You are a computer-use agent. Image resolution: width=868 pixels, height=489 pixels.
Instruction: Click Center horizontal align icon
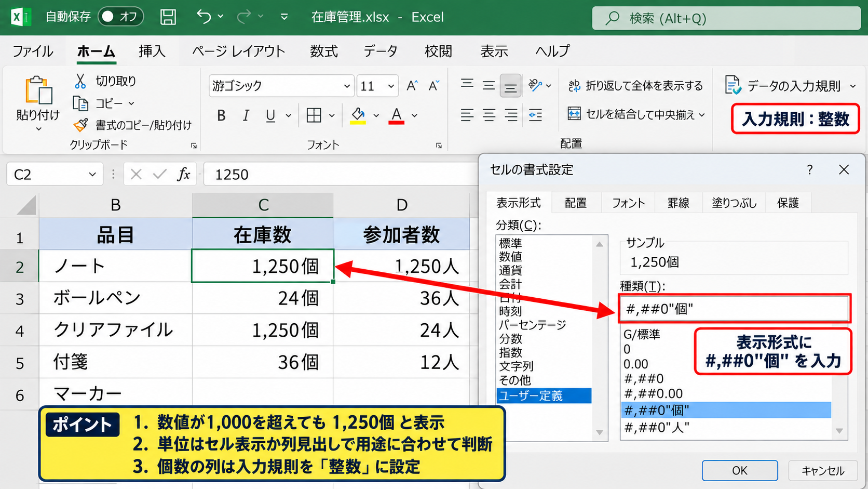pyautogui.click(x=489, y=115)
